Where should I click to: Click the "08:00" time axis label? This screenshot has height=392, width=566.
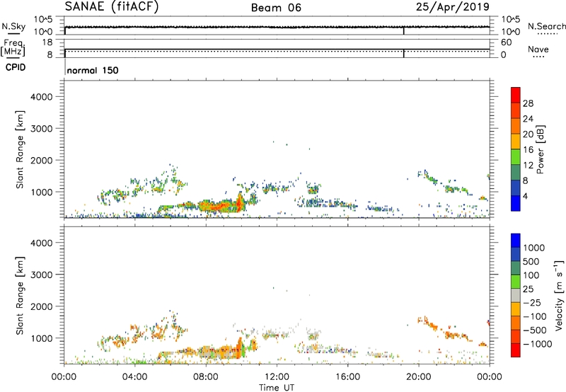pyautogui.click(x=206, y=377)
